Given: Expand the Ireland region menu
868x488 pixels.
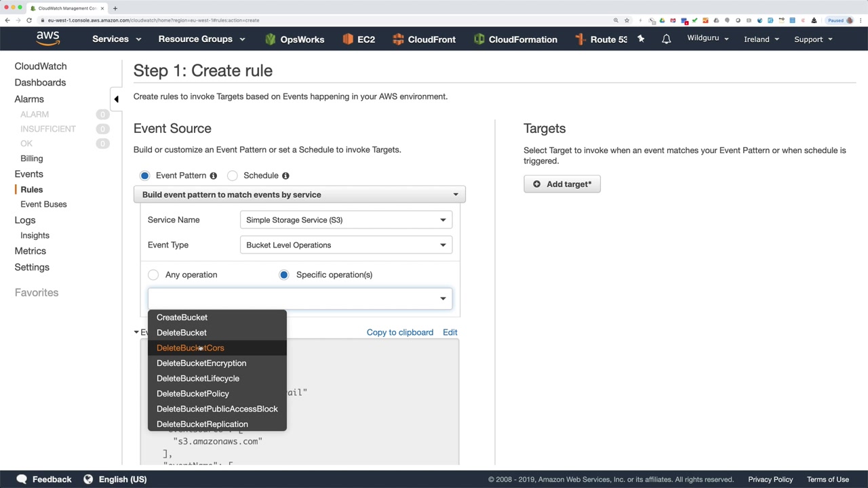Looking at the screenshot, I should (761, 39).
